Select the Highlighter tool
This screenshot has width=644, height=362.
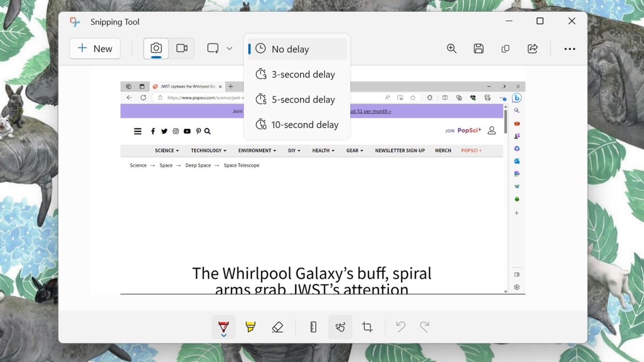click(250, 327)
